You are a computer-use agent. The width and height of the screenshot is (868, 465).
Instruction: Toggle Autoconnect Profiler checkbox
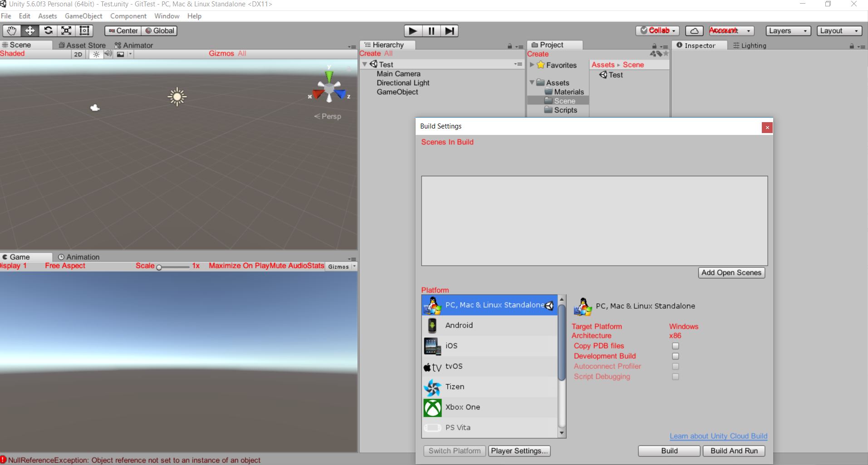coord(676,366)
